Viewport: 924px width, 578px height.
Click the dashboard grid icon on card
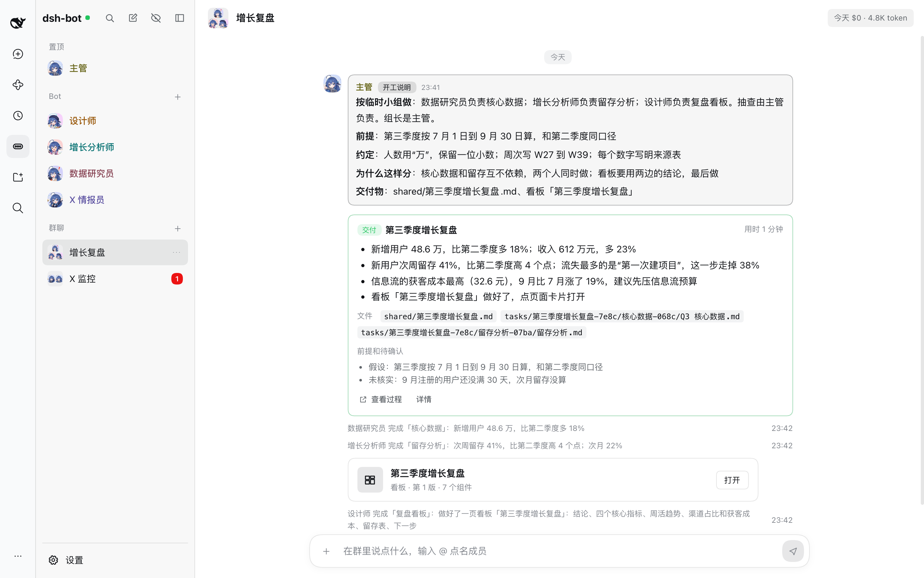370,480
